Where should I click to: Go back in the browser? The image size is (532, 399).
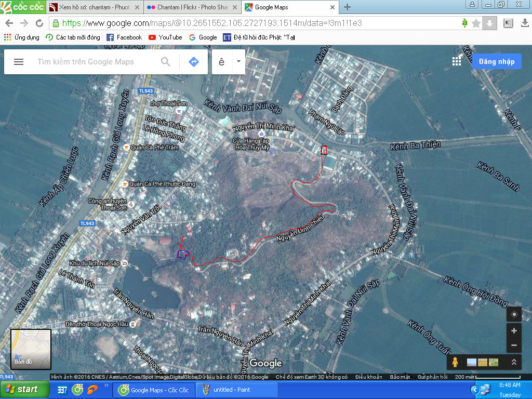click(9, 23)
